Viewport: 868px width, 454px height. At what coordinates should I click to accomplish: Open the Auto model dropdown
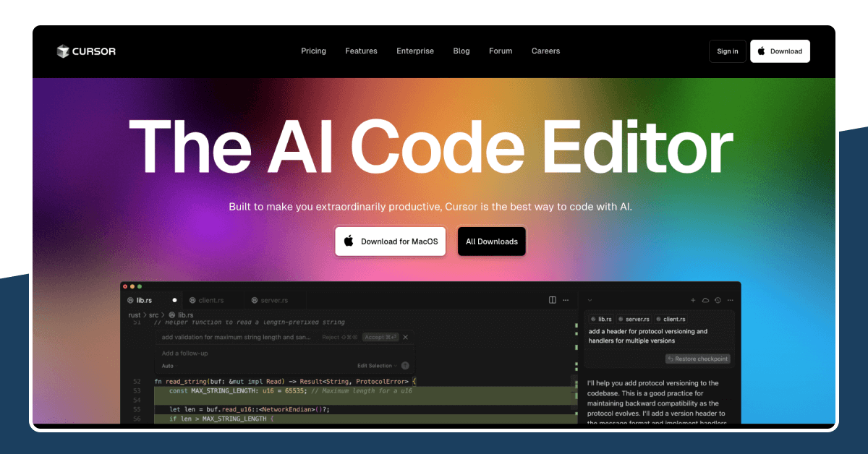pos(168,366)
